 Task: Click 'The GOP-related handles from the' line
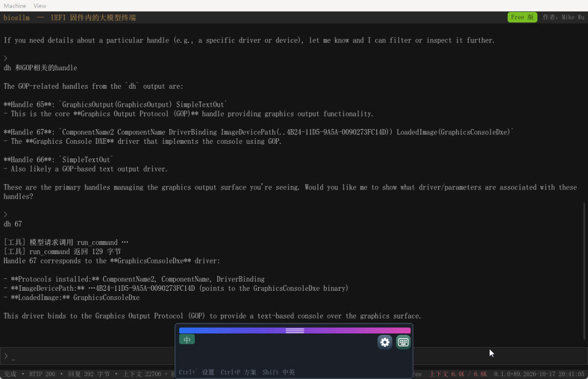point(94,86)
